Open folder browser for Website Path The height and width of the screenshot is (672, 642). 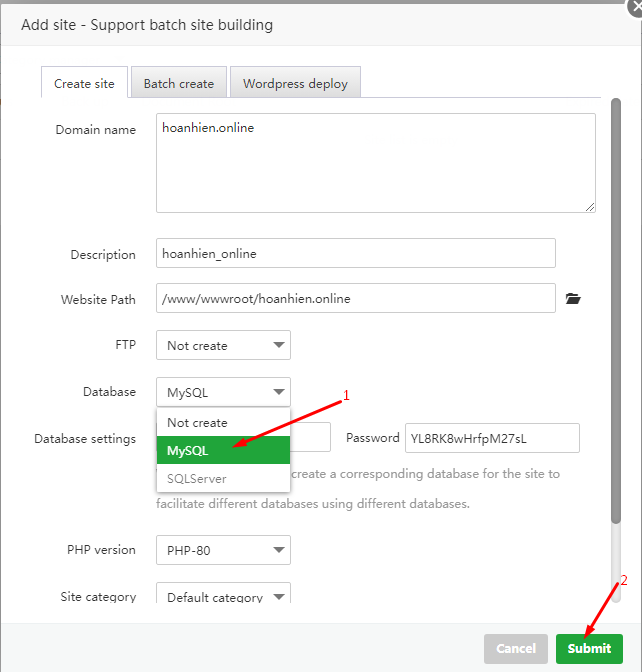573,298
